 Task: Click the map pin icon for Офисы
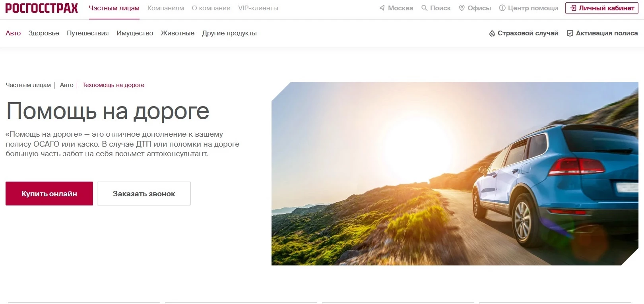click(x=462, y=8)
